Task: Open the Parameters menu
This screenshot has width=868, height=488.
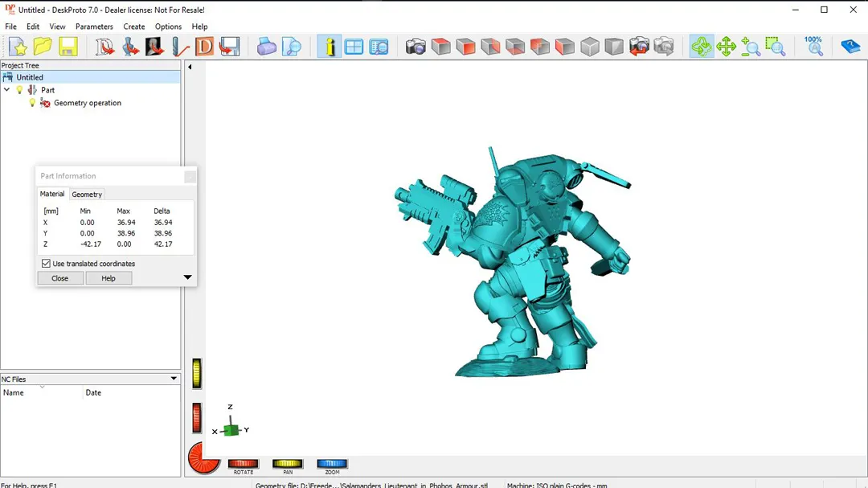Action: coord(94,27)
